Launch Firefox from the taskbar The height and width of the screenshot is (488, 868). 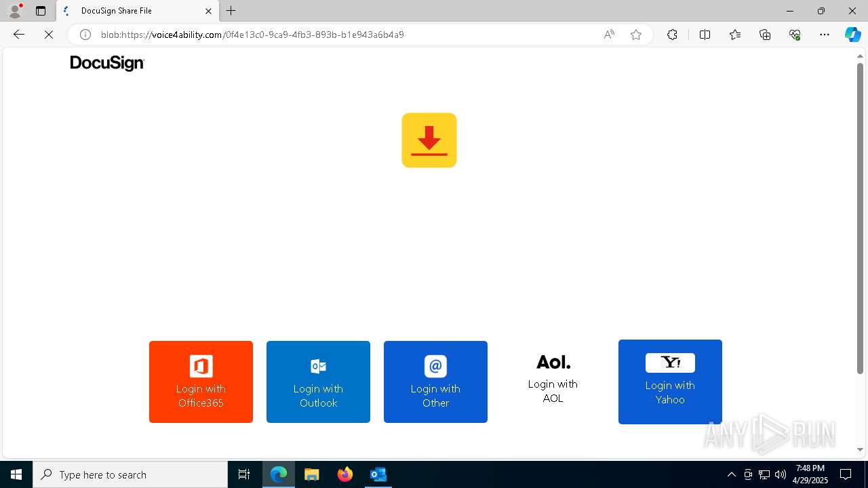(345, 474)
